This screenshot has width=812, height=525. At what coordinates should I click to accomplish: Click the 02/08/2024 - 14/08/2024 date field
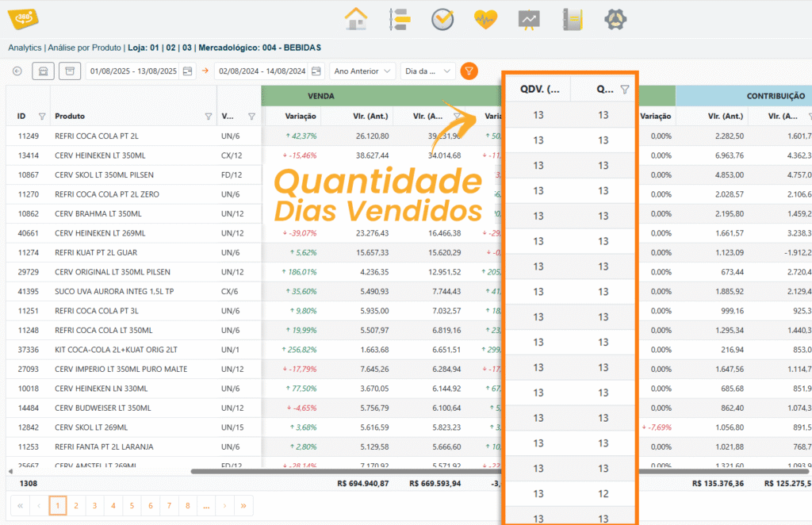(x=262, y=71)
